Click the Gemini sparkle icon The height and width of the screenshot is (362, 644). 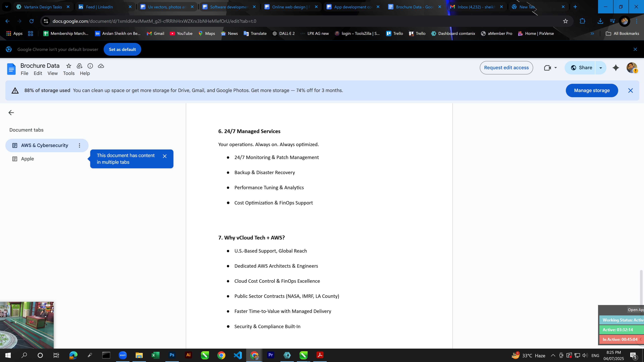coord(616,68)
